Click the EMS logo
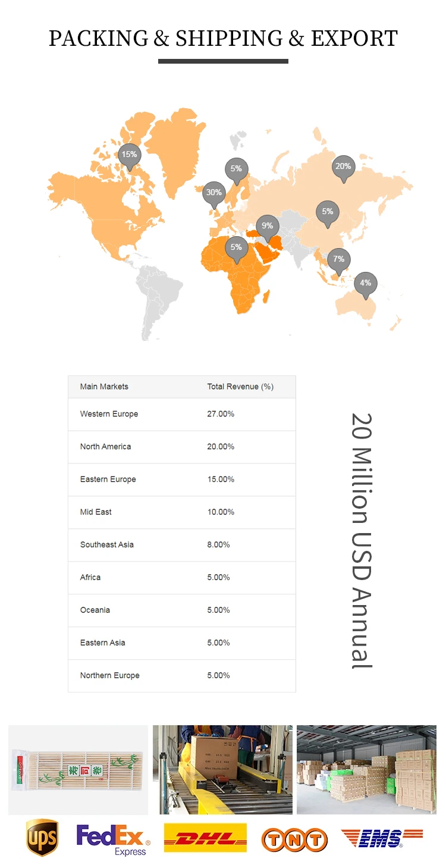Screen dimensions: 446x868 point(381,838)
